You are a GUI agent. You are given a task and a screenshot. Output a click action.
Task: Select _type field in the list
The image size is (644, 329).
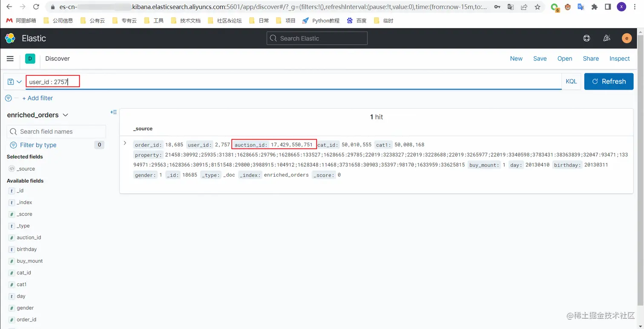pyautogui.click(x=23, y=226)
